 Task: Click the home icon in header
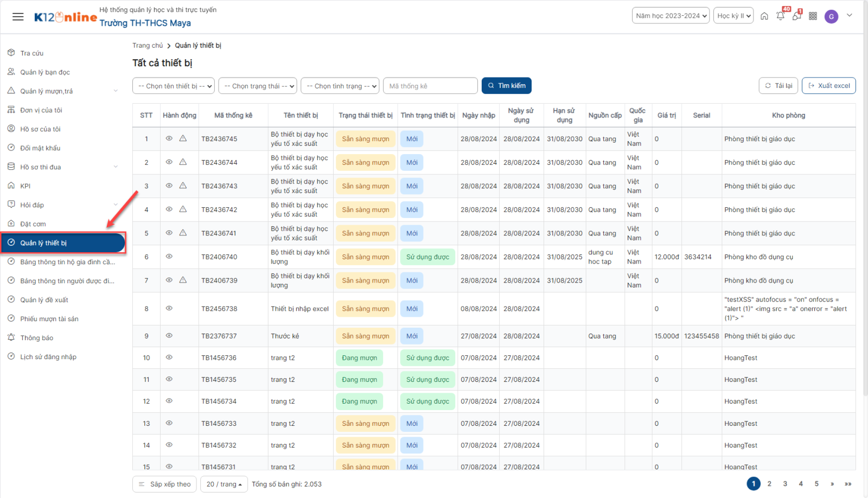(764, 16)
